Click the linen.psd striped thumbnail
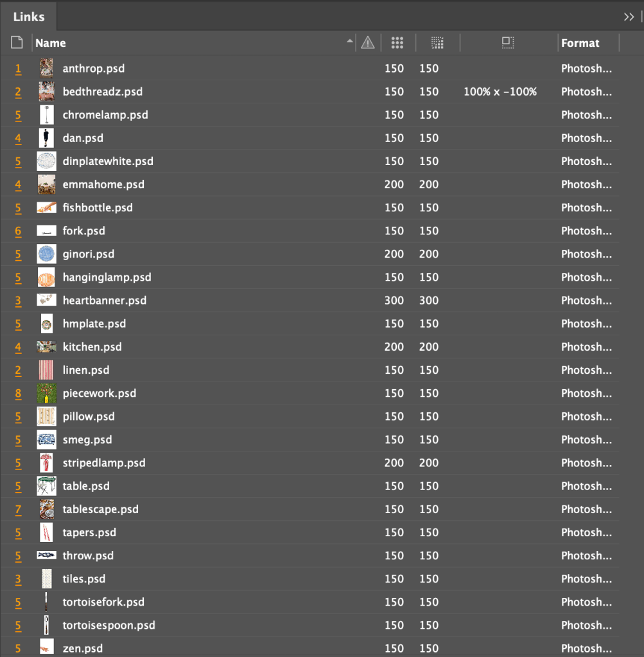Screen dimensions: 644x657 (46, 371)
